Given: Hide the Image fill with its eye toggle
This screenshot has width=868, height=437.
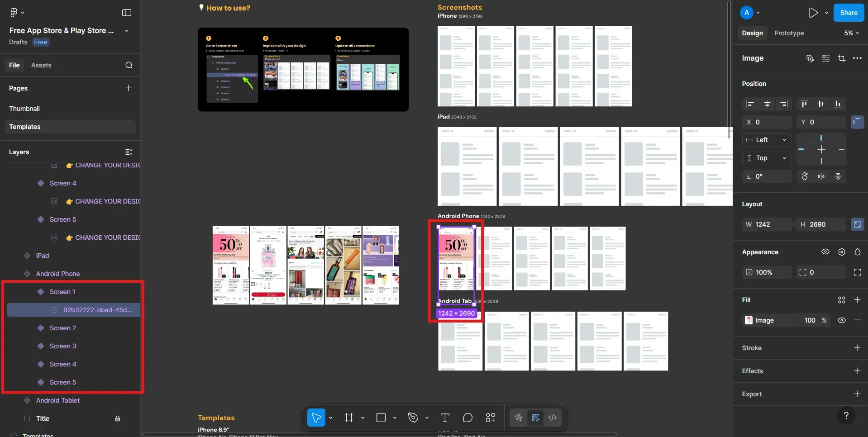Looking at the screenshot, I should [842, 320].
